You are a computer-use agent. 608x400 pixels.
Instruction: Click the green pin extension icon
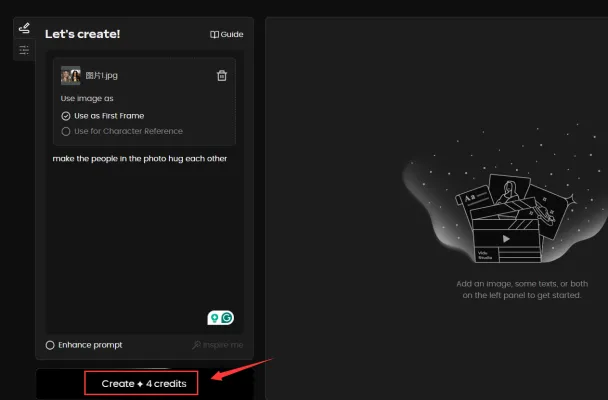[213, 318]
